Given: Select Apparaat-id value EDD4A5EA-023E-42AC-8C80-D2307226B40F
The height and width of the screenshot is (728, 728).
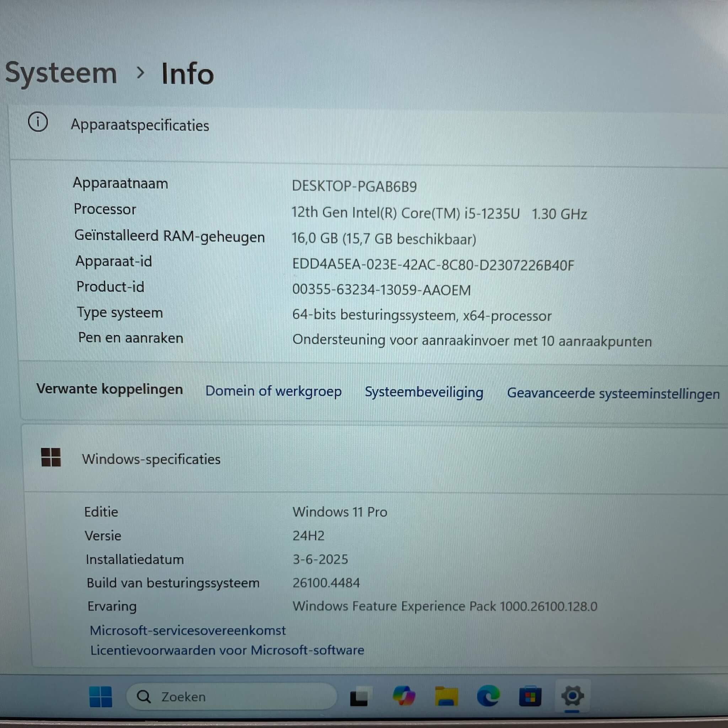Looking at the screenshot, I should click(433, 265).
